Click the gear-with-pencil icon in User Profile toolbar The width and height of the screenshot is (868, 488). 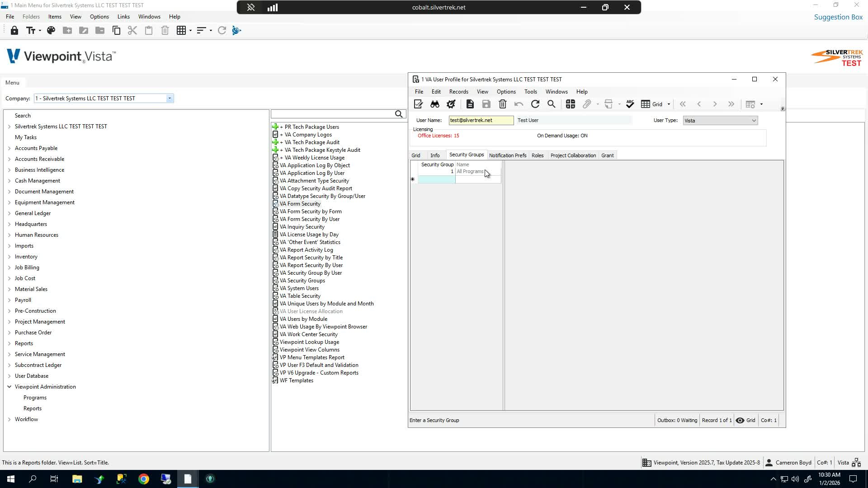tap(451, 104)
